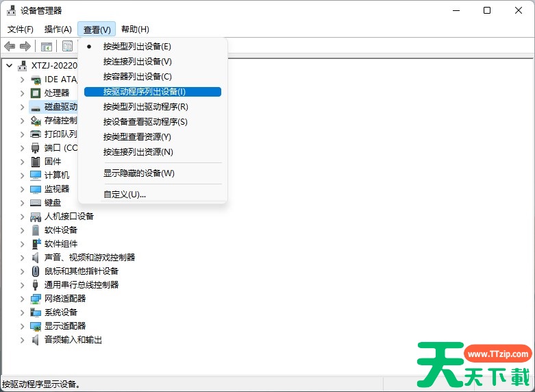Open 自定义(U)... menu entry
Viewport: 535px width, 392px height.
pyautogui.click(x=153, y=195)
